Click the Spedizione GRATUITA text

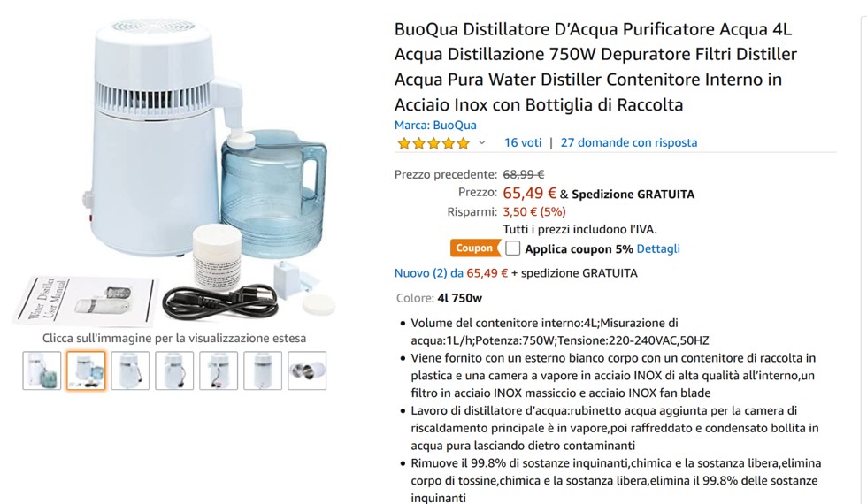633,194
